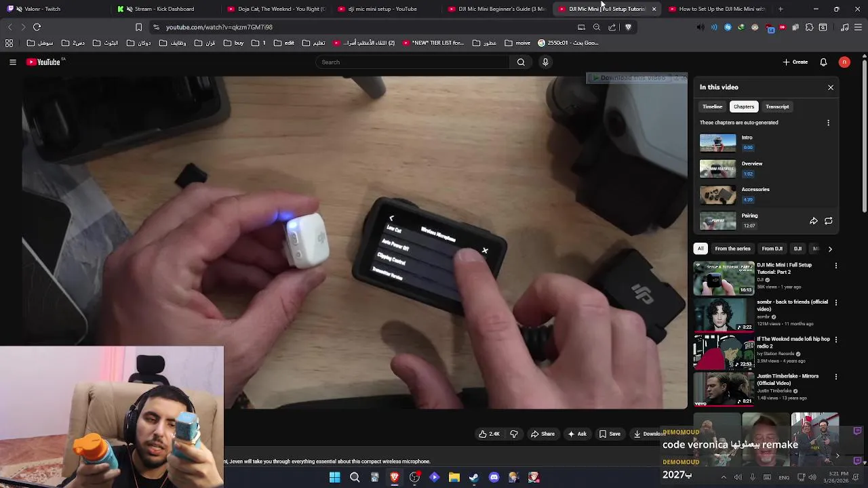868x488 pixels.
Task: Switch to dji mic mini setup tab
Action: click(x=384, y=9)
